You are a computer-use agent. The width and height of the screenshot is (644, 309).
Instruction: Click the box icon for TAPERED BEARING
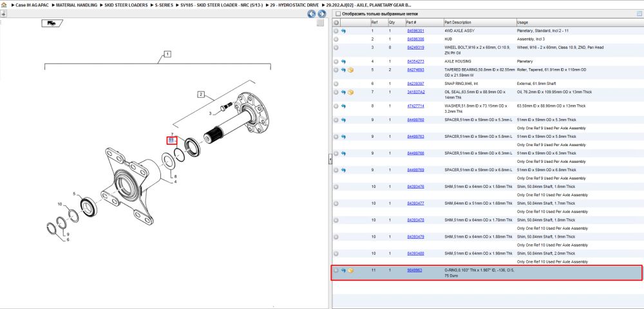tap(351, 70)
